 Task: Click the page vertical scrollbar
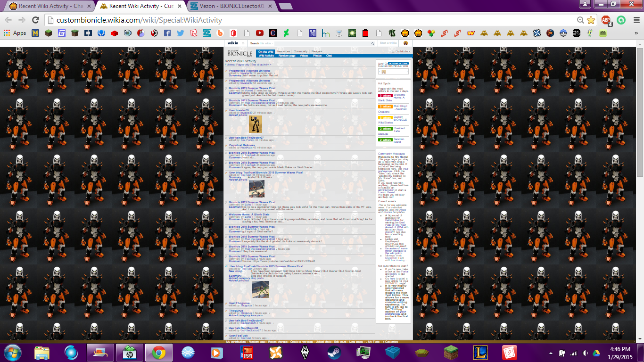pyautogui.click(x=640, y=113)
